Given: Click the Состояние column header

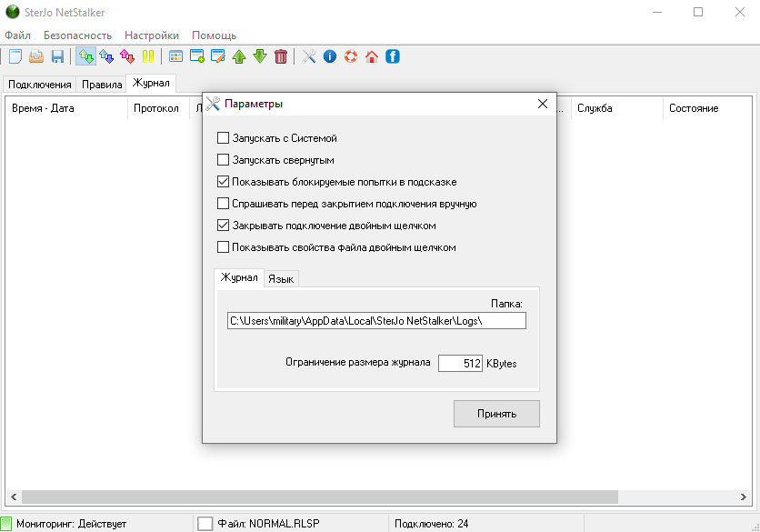Looking at the screenshot, I should click(707, 108).
